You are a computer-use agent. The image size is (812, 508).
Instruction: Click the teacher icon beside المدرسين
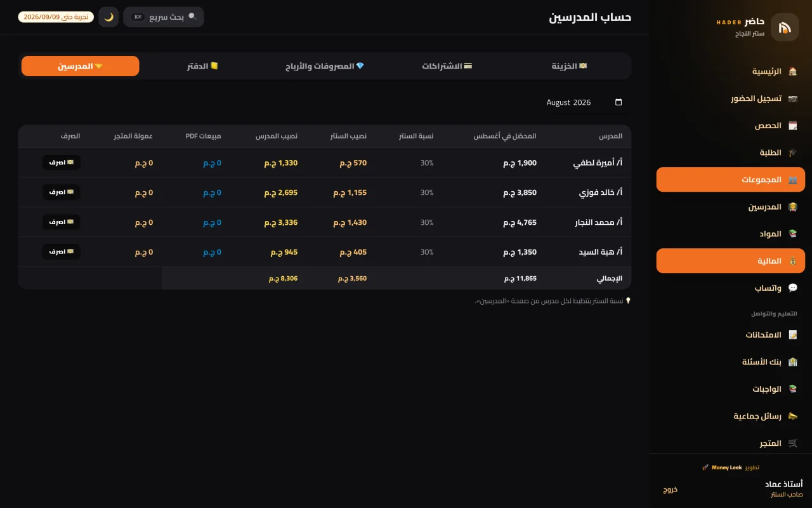[792, 206]
